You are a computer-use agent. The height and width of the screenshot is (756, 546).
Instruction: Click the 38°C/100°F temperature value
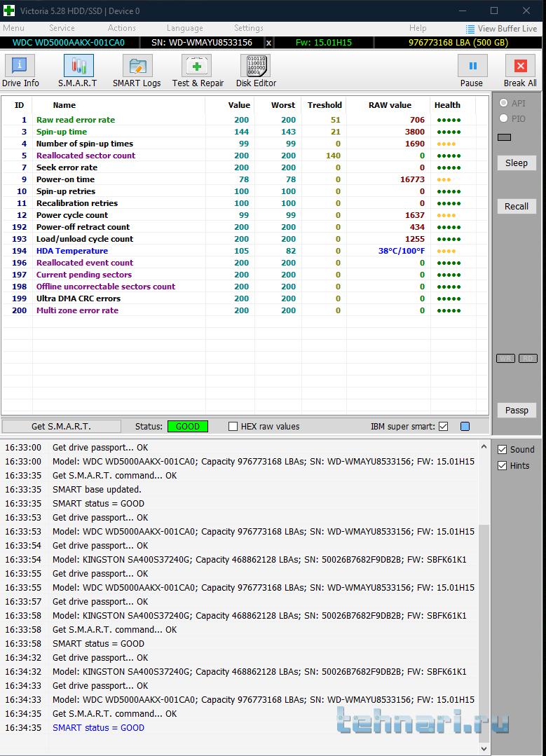point(402,251)
